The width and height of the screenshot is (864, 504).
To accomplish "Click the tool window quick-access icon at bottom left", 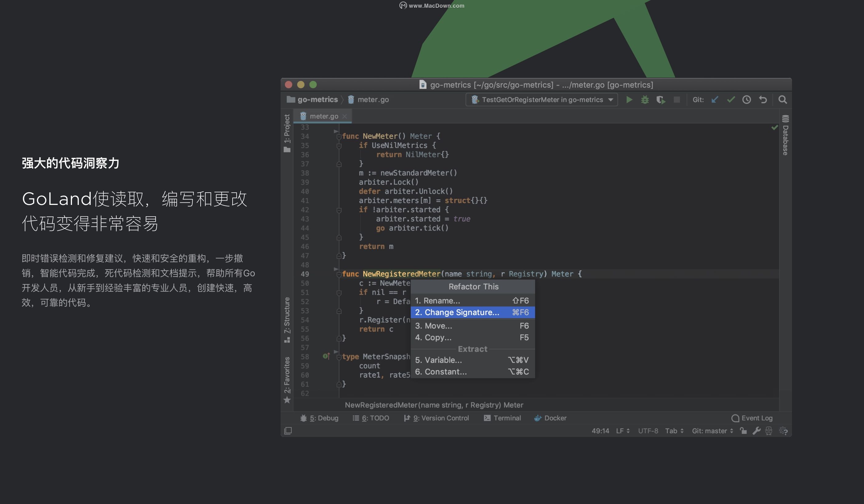I will click(288, 431).
